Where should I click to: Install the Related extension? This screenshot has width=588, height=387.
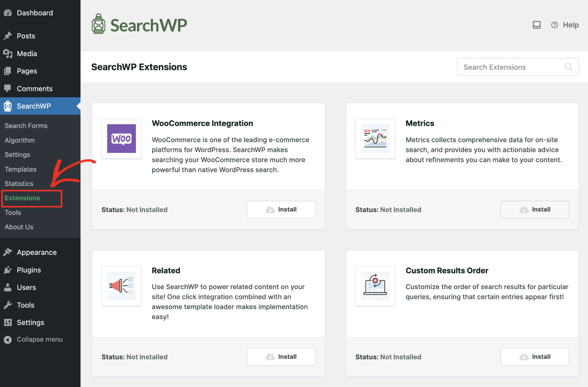click(x=281, y=357)
